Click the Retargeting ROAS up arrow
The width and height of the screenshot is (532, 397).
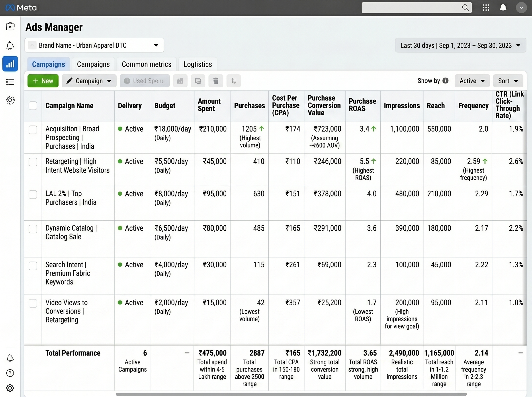coord(374,161)
